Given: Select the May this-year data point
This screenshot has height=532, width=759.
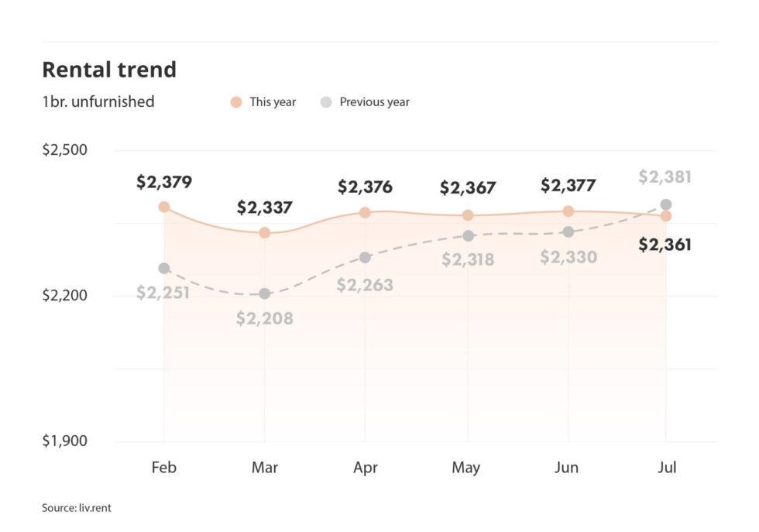Looking at the screenshot, I should click(x=468, y=215).
